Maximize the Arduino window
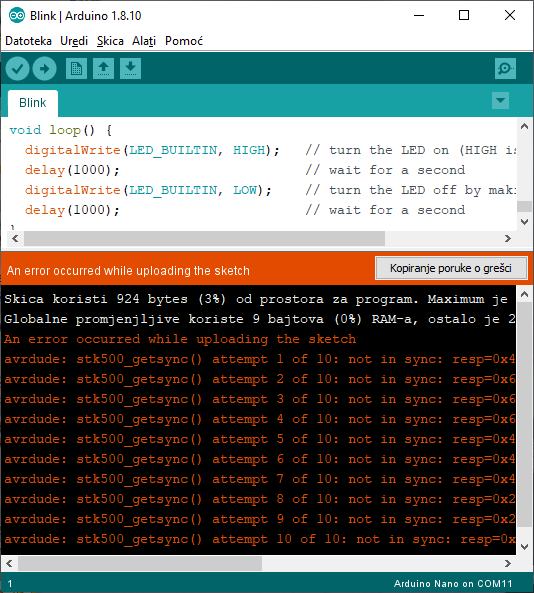Image resolution: width=534 pixels, height=593 pixels. [x=464, y=16]
